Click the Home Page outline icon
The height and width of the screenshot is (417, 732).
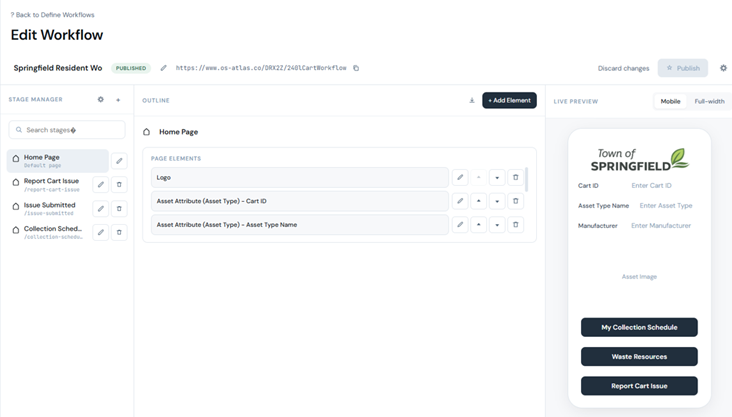tap(147, 132)
